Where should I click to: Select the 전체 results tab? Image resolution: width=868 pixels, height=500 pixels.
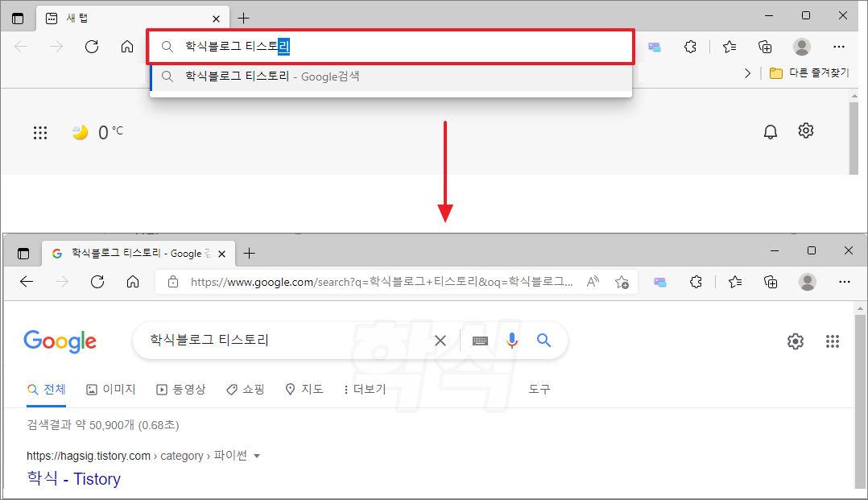(47, 389)
